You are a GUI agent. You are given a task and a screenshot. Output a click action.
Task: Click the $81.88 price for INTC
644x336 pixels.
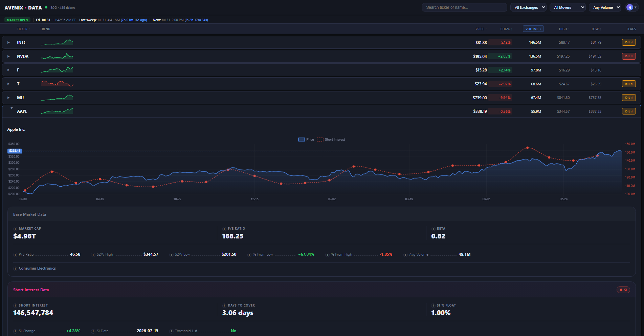481,42
